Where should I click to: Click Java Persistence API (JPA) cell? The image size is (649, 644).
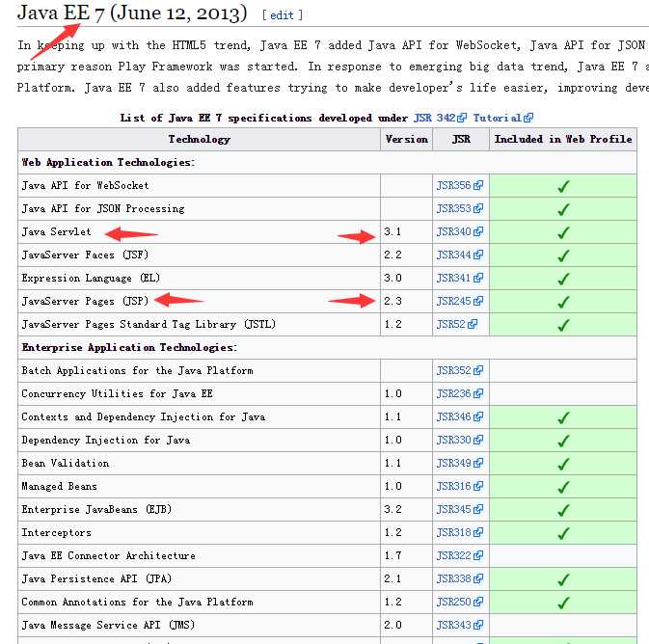point(199,579)
